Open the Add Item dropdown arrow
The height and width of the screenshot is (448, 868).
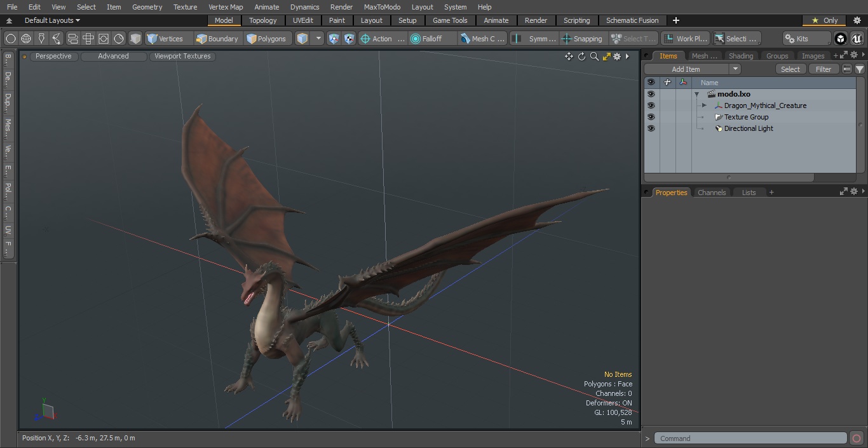735,69
